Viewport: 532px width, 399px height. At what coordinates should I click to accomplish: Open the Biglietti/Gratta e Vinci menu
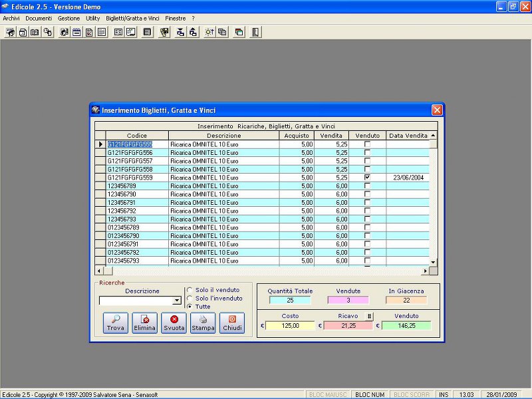(x=132, y=18)
